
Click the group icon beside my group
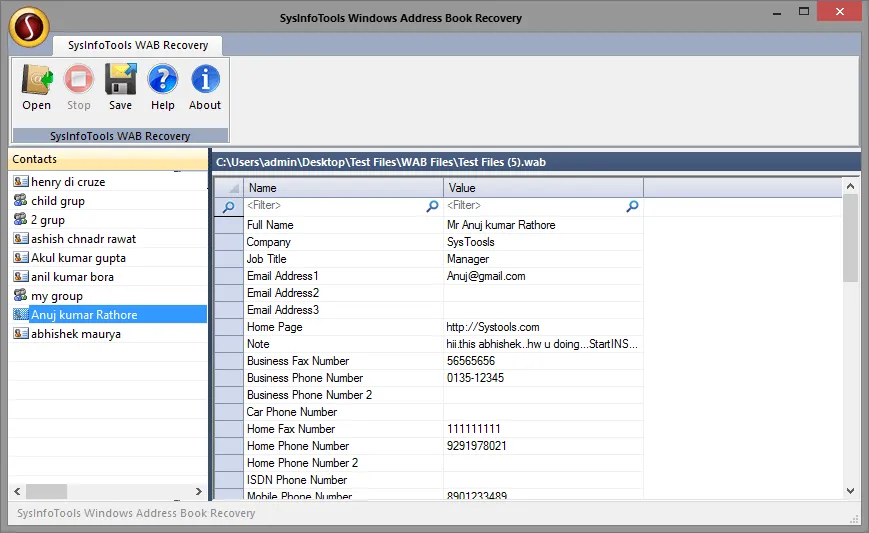pos(21,295)
